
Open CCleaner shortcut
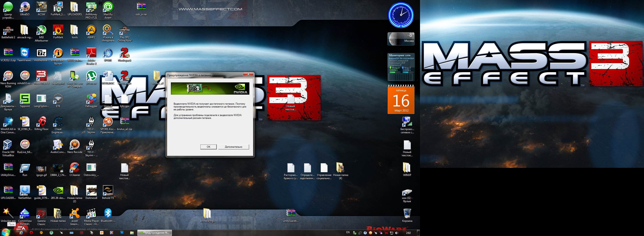tap(75, 170)
